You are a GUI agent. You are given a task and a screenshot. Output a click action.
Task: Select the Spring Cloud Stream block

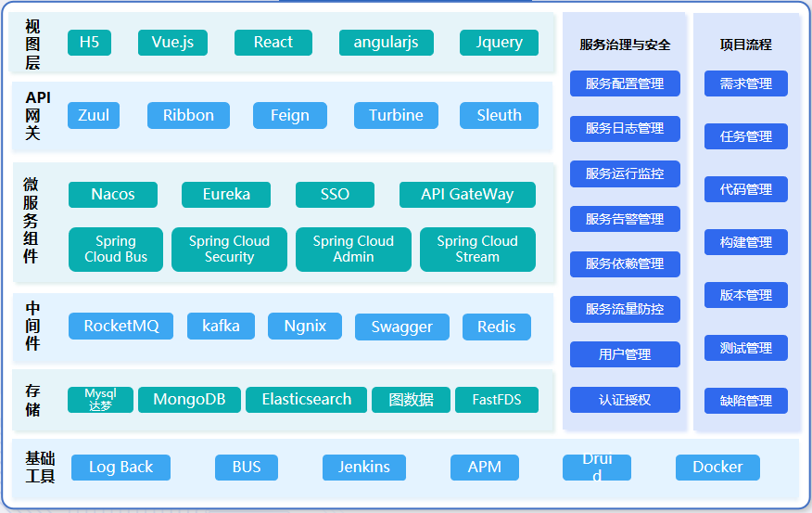(478, 250)
